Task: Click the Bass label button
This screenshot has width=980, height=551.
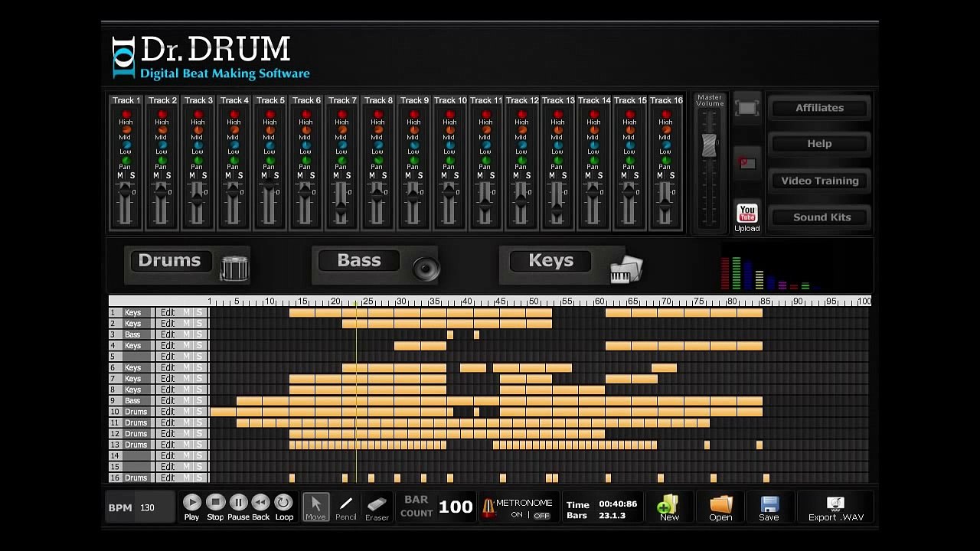Action: coord(359,261)
